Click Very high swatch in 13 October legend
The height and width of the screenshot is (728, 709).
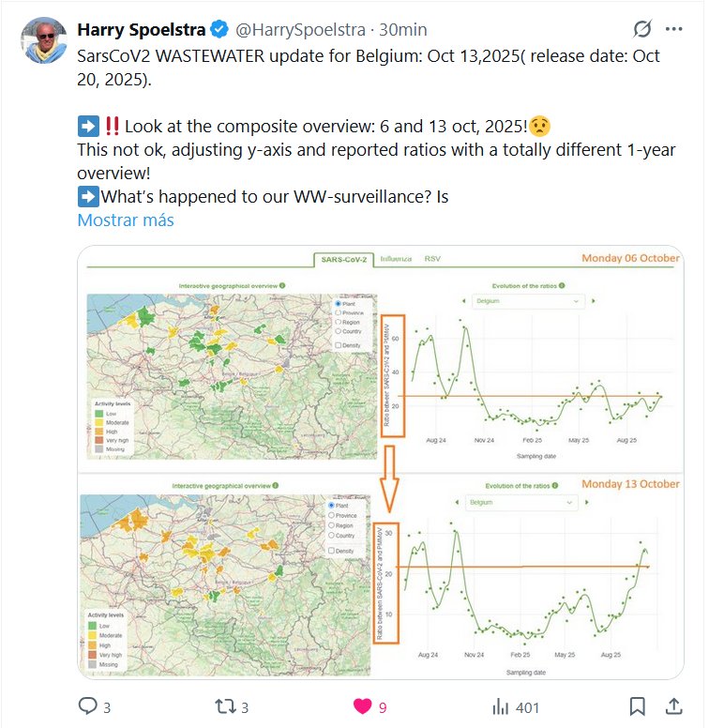[90, 654]
